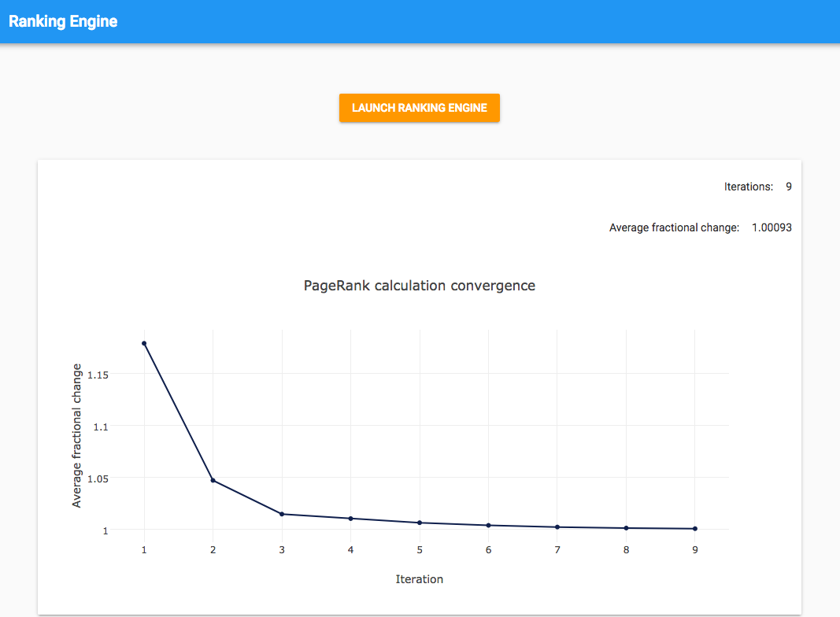Image resolution: width=840 pixels, height=617 pixels.
Task: Select the data point at iteration 8
Action: click(x=626, y=528)
